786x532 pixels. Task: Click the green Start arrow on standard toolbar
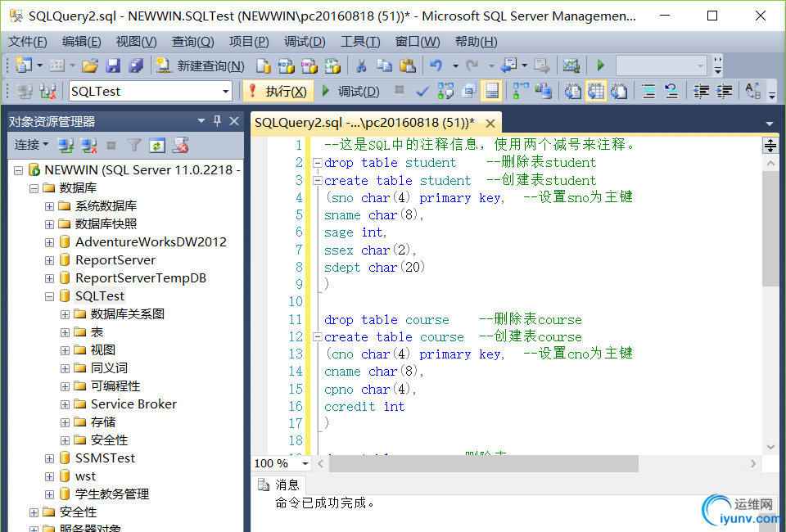click(x=600, y=65)
